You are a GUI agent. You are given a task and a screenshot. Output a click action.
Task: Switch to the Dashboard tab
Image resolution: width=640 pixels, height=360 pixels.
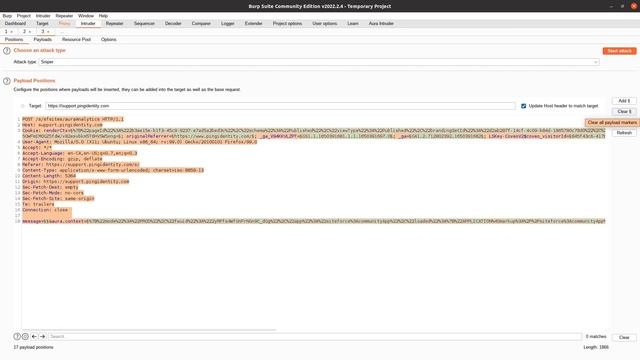[15, 24]
